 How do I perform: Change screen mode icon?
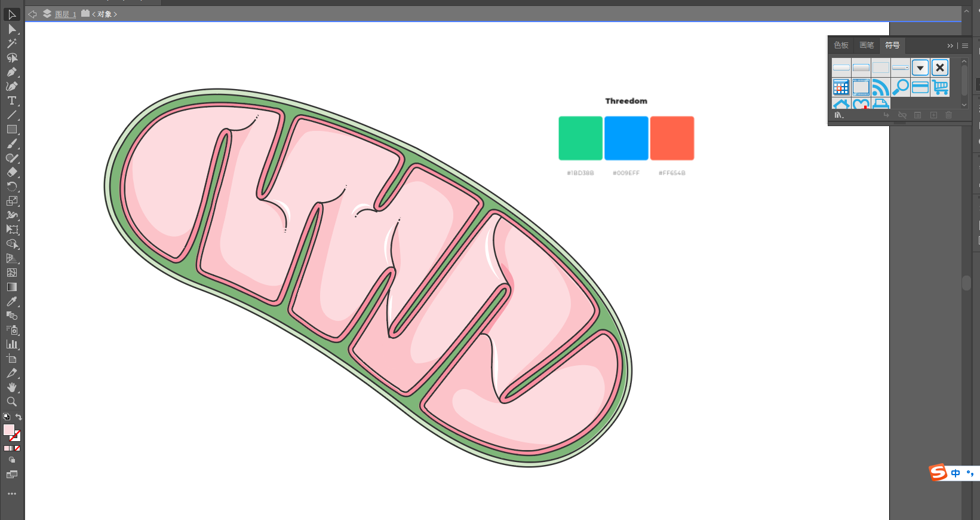[12, 475]
